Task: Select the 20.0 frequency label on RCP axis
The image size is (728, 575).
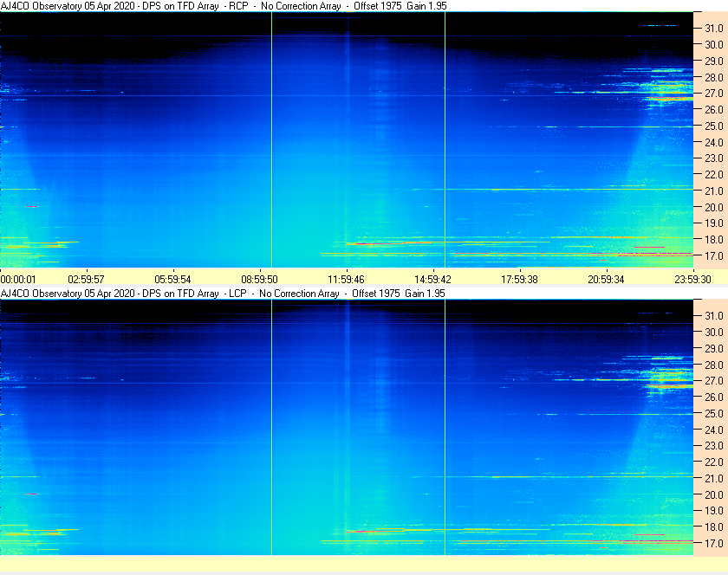Action: tap(714, 207)
